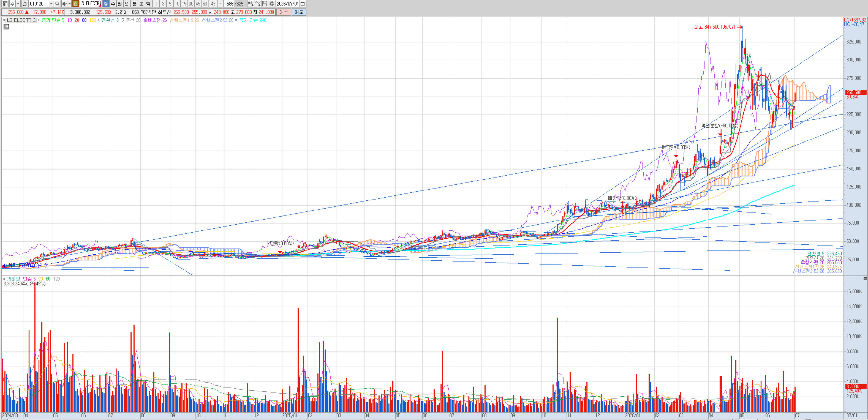Expand the speaker options dropdown arrow

69,4
